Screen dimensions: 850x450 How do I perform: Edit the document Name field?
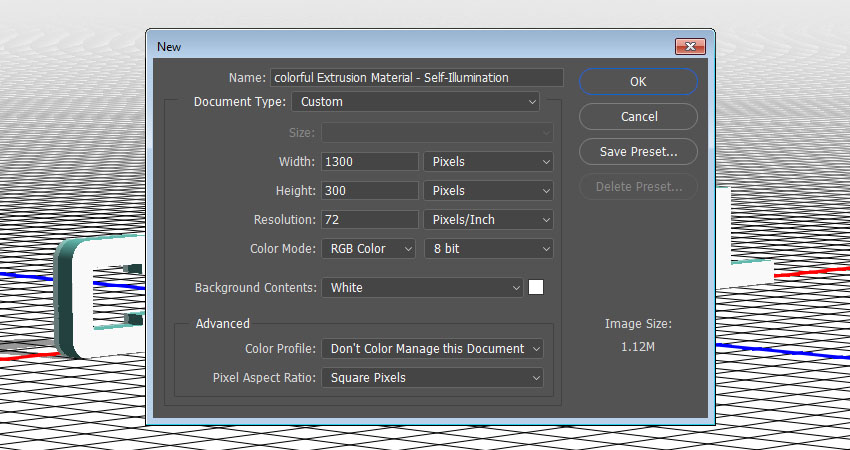[x=416, y=77]
